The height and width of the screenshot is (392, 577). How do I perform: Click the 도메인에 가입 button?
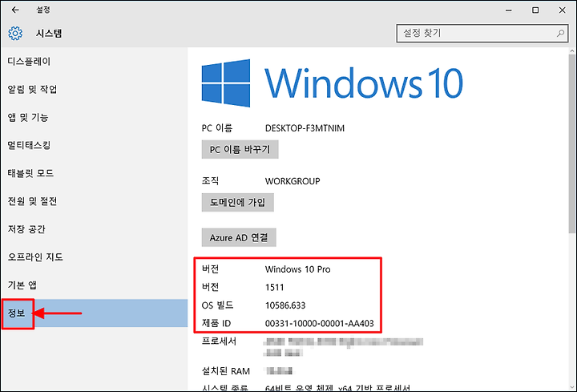point(237,203)
